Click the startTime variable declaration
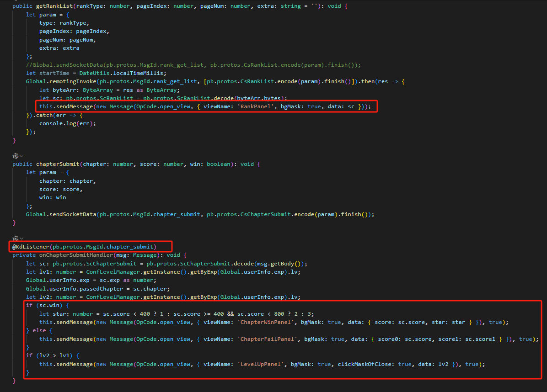Viewport: 547px width, 392px height. [x=54, y=73]
